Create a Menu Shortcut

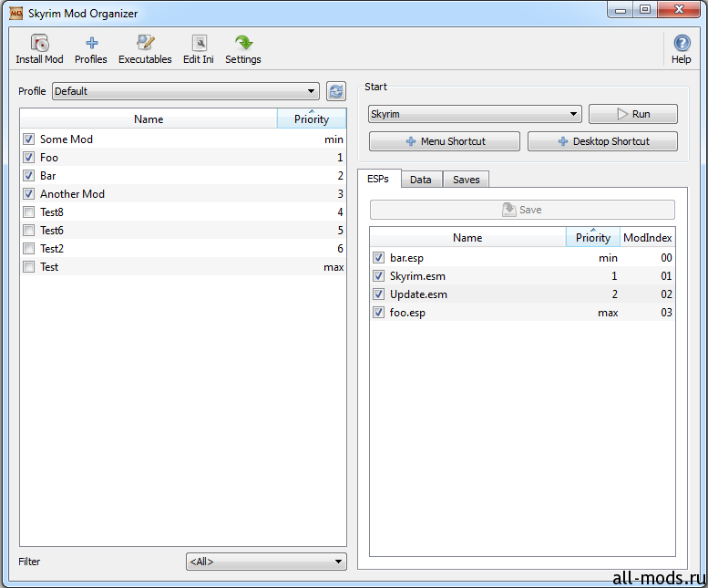[x=445, y=141]
